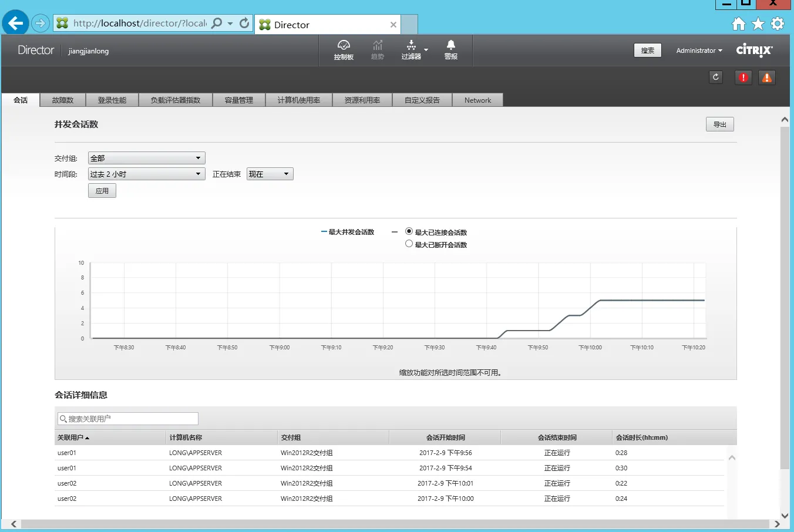The width and height of the screenshot is (794, 532).
Task: Click the browser forward arrow button
Action: (x=40, y=23)
